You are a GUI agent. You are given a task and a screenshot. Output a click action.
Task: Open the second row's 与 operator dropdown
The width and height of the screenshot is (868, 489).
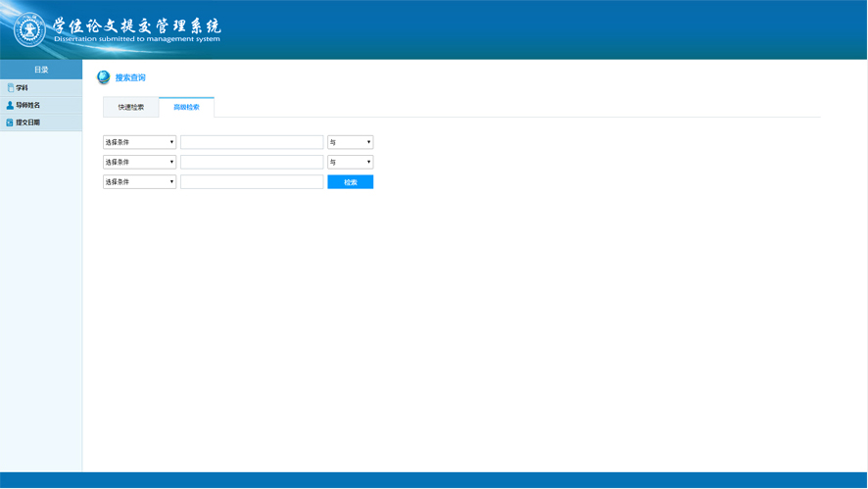pos(350,162)
